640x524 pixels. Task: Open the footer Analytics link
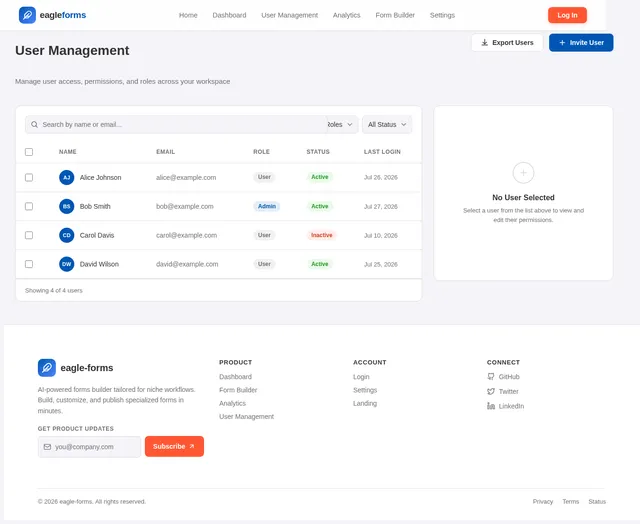[x=232, y=403]
